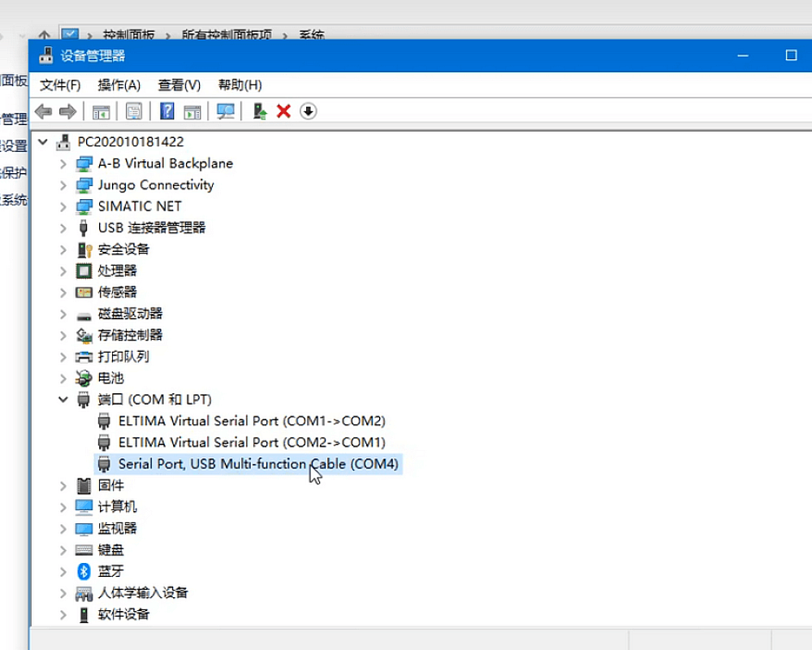Click the Properties toolbar icon
This screenshot has height=650, width=812.
(134, 111)
